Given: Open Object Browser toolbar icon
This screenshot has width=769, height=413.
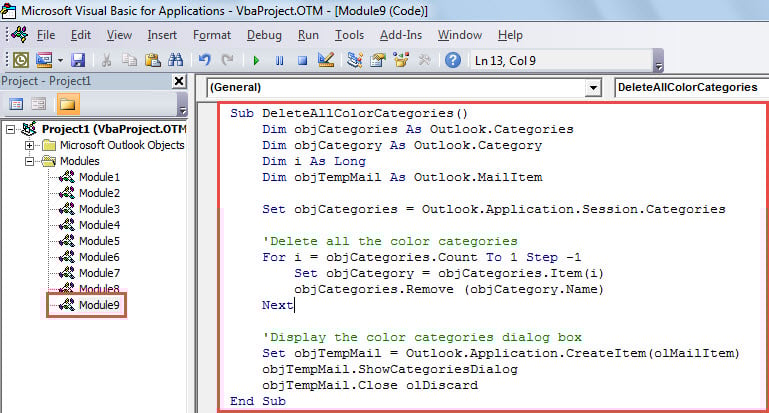Looking at the screenshot, I should tap(401, 60).
